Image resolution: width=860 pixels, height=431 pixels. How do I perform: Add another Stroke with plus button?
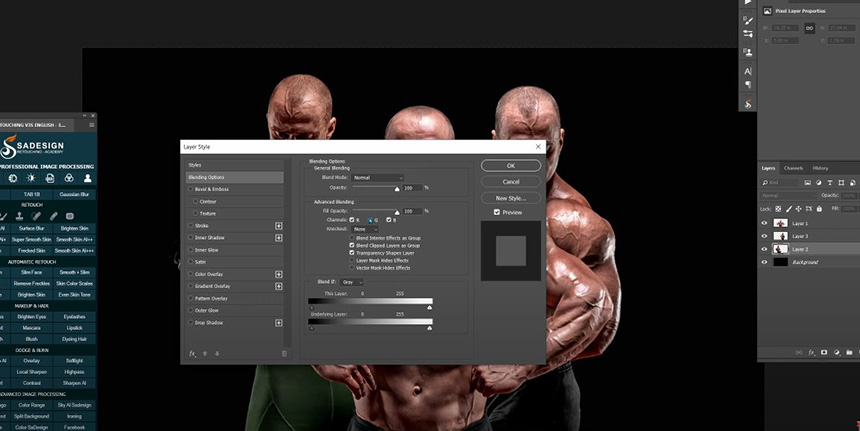tap(279, 225)
